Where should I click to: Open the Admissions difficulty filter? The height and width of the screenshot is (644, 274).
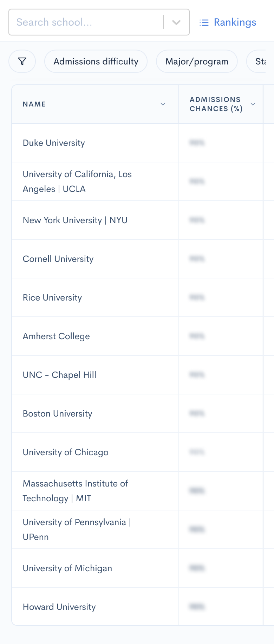click(x=96, y=62)
